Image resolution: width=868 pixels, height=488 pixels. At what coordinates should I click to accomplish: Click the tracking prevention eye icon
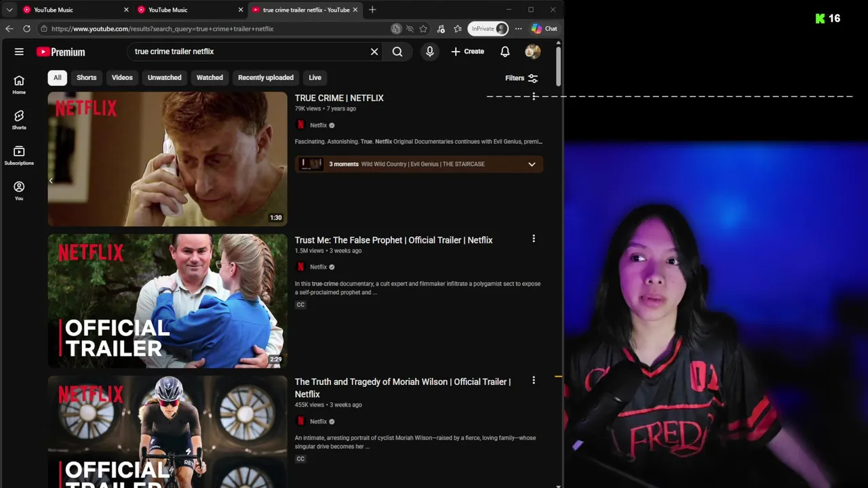coord(410,28)
